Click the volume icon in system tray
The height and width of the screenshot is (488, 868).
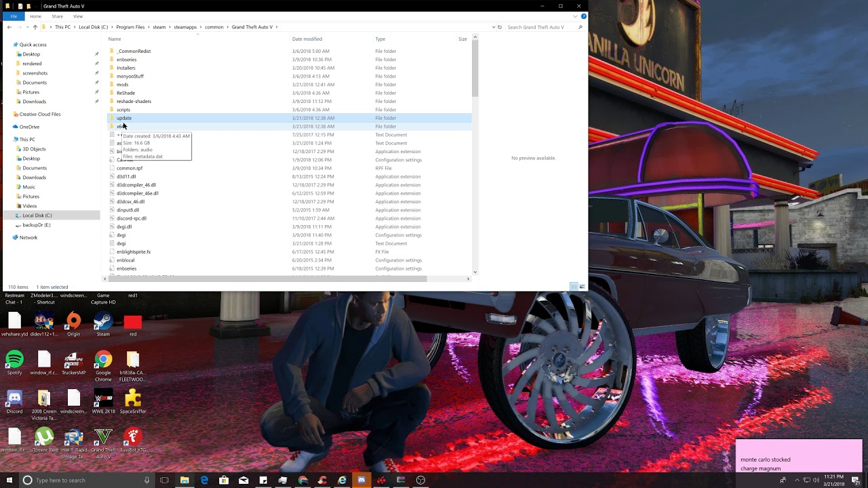[816, 480]
